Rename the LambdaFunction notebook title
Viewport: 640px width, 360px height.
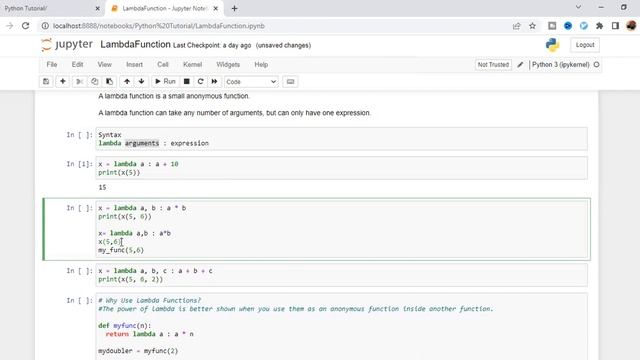click(x=135, y=44)
